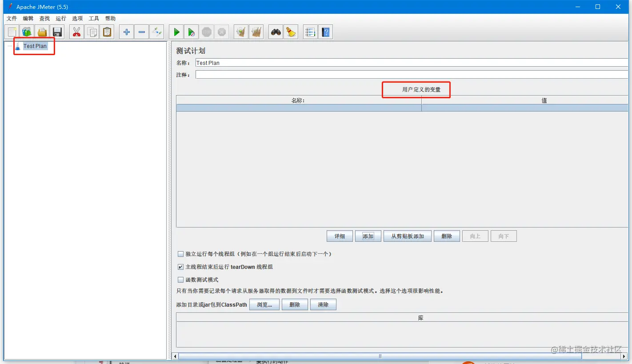Image resolution: width=632 pixels, height=364 pixels.
Task: Minimize the JMeter window
Action: pos(578,7)
